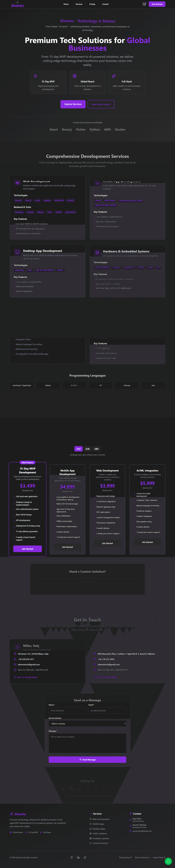
Task: Switch pricing currency to EUR
Action: tap(87, 449)
